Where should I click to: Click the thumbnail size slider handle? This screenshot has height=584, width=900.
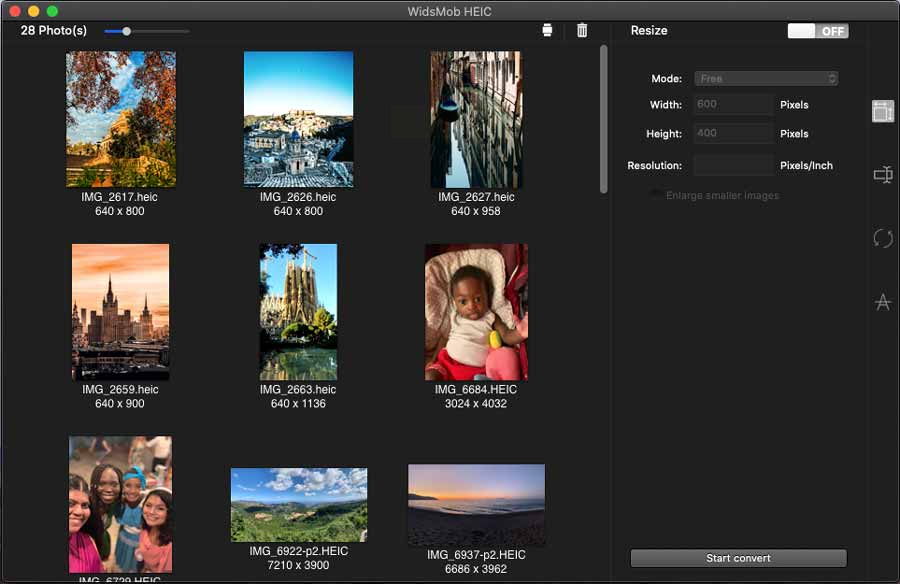(x=126, y=31)
